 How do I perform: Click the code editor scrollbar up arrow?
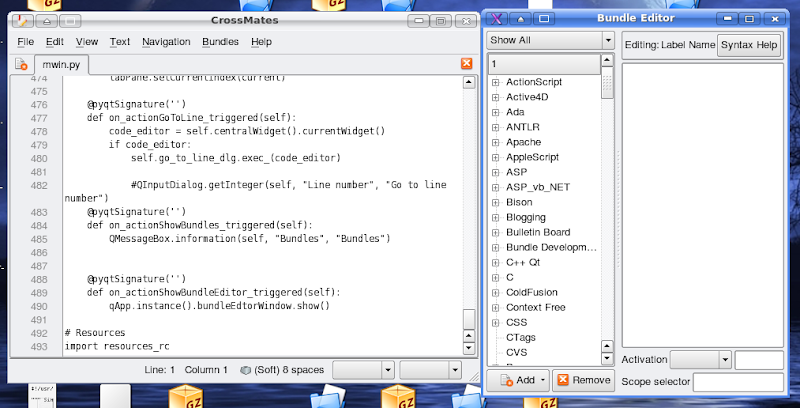(469, 83)
